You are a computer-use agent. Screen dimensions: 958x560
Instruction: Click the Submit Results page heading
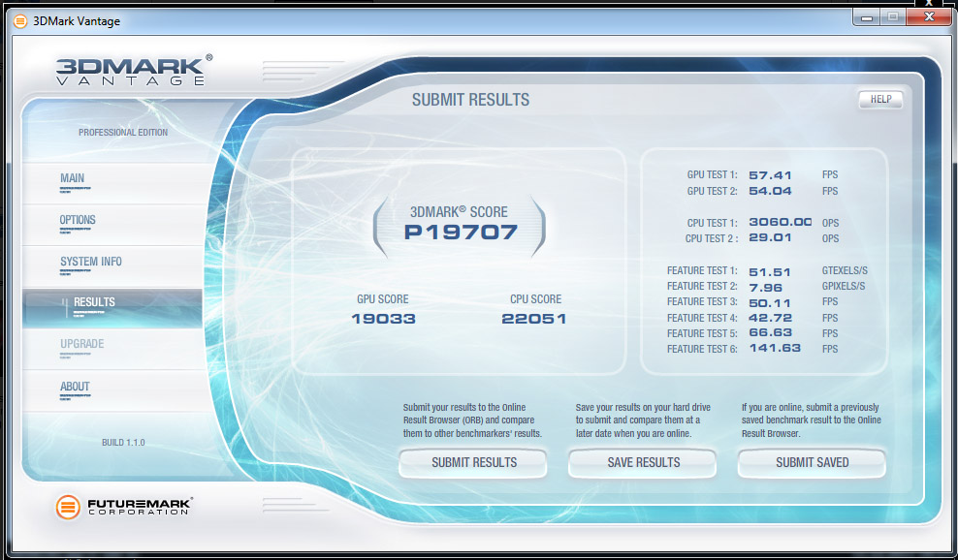470,100
